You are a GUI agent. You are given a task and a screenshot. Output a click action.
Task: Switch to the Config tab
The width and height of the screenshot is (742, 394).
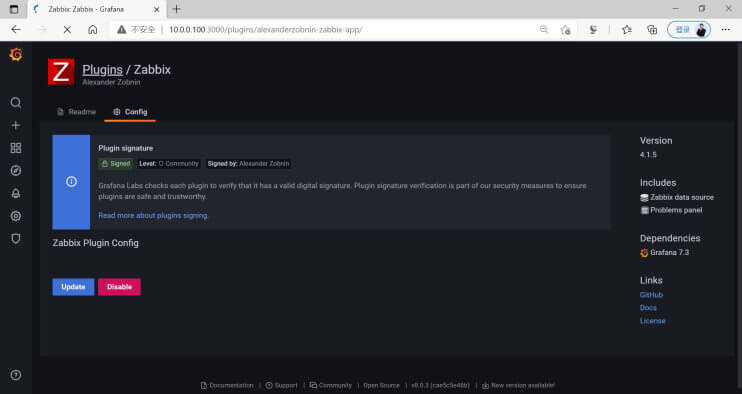point(130,112)
